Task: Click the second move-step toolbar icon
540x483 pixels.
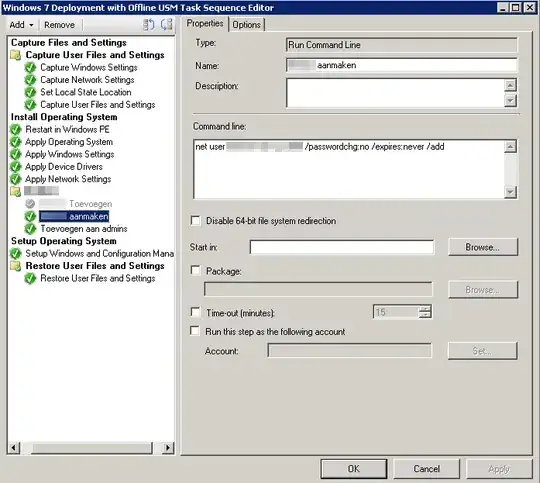Action: click(x=167, y=24)
